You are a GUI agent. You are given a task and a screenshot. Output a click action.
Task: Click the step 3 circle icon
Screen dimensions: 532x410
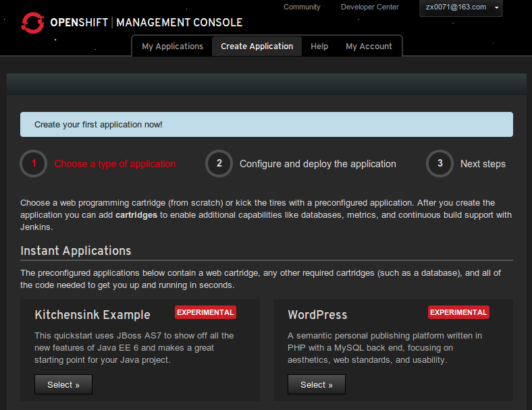click(440, 163)
